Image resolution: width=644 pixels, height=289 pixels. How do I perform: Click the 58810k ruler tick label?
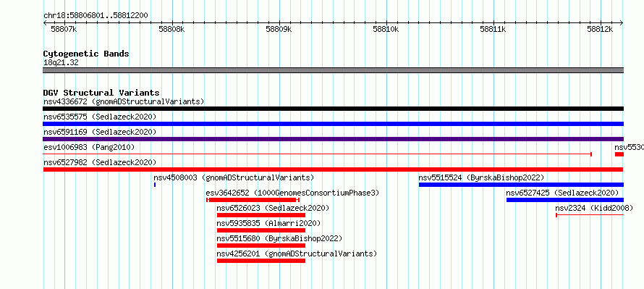[x=386, y=30]
